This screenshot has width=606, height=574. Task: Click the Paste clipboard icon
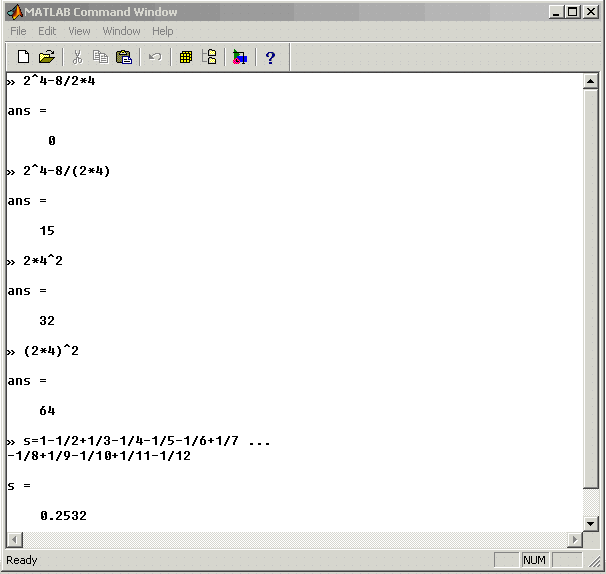(124, 57)
